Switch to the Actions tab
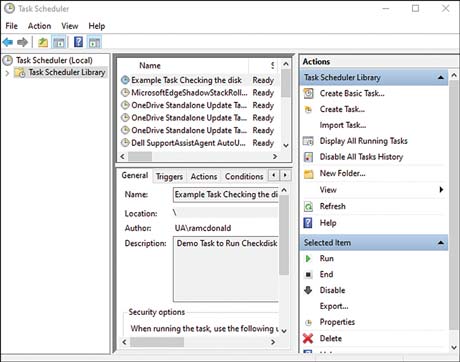The image size is (460, 362). pyautogui.click(x=204, y=176)
